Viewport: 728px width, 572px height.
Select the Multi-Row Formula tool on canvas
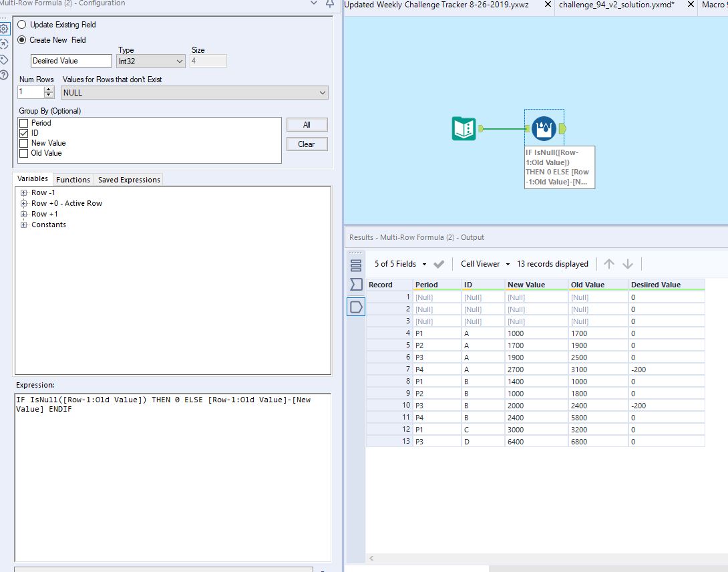point(545,128)
